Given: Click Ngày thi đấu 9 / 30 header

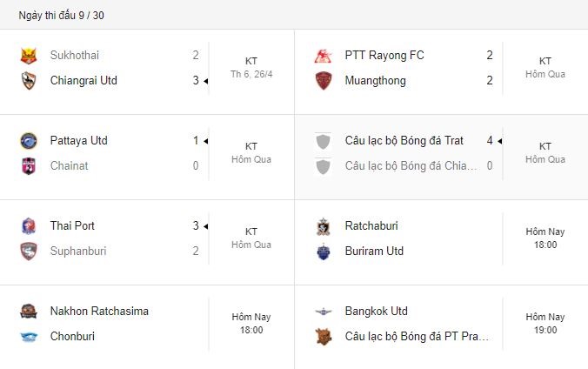Looking at the screenshot, I should [62, 16].
